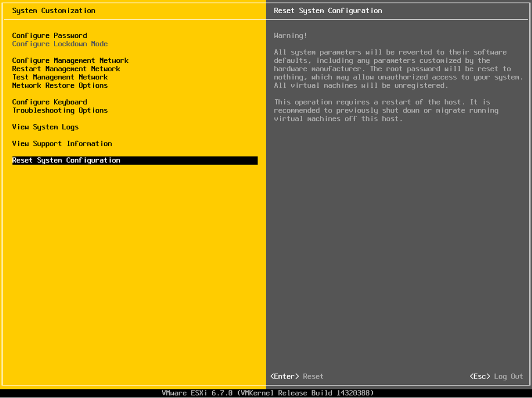Image resolution: width=532 pixels, height=398 pixels.
Task: Click the Warning! heading text
Action: (x=291, y=35)
